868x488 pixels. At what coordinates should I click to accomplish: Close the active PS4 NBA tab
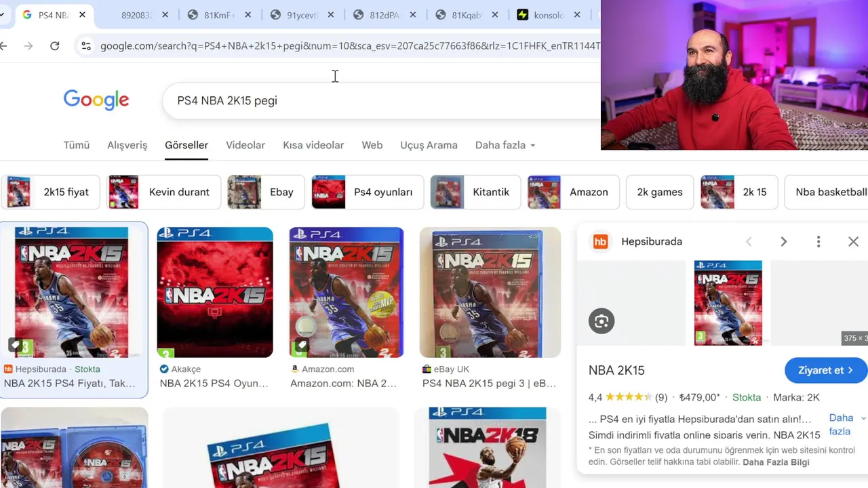(82, 15)
